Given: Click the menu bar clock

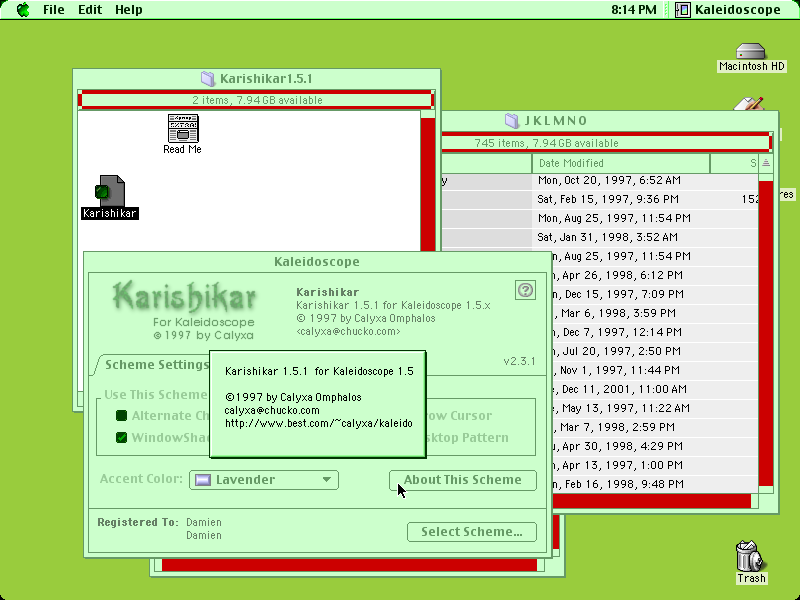Looking at the screenshot, I should point(634,10).
